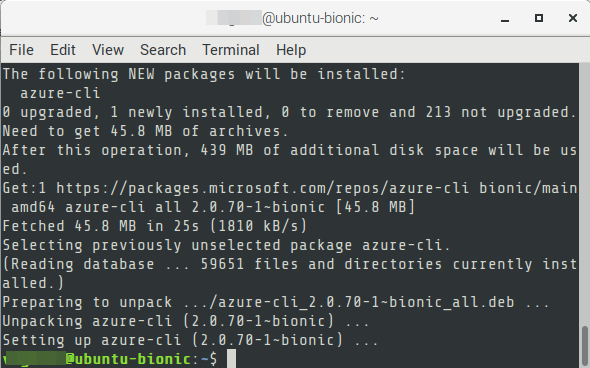
Task: Click the terminal vertical scrollbar thumb
Action: (x=584, y=347)
